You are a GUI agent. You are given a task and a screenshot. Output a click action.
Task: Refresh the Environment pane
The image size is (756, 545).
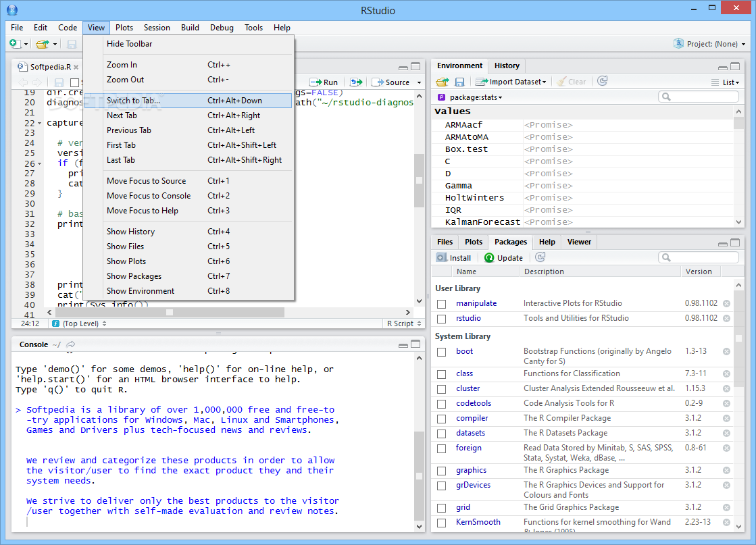(x=602, y=81)
